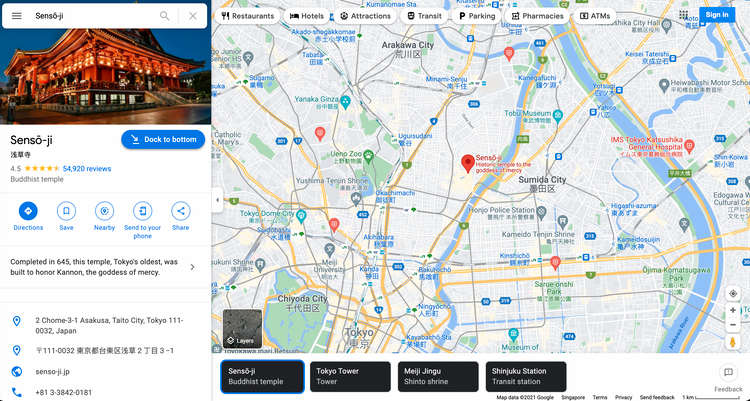Click the red Sensō-ji map pin
Screen dimensions: 750x401
tap(468, 164)
